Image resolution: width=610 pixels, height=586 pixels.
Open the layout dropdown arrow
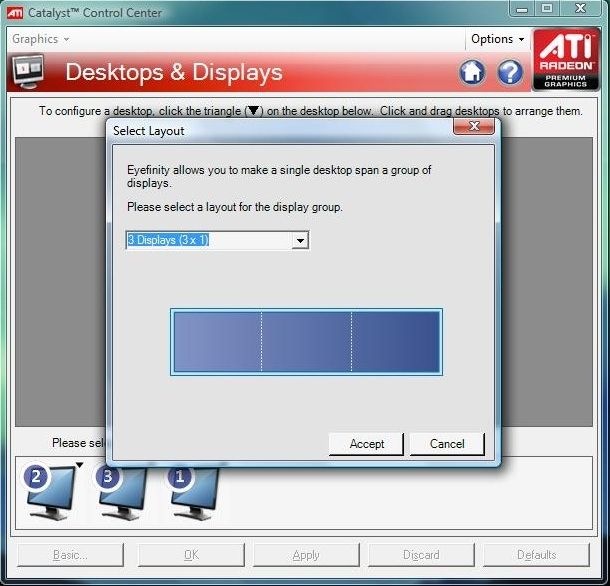tap(300, 240)
